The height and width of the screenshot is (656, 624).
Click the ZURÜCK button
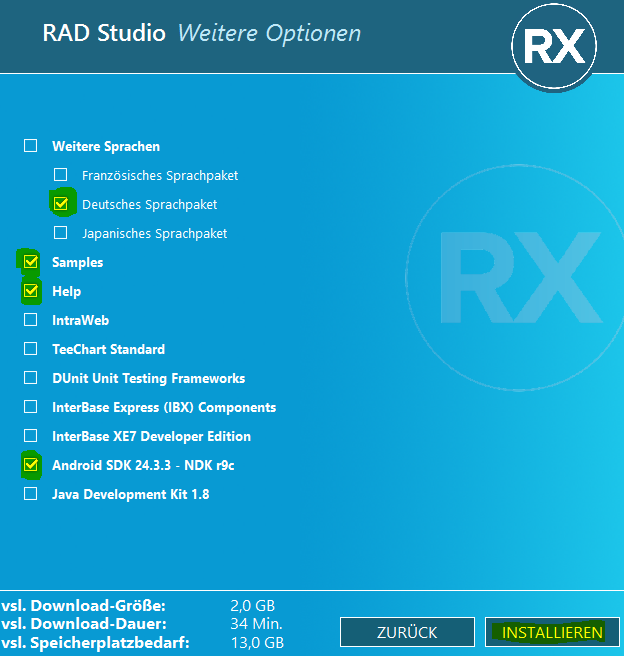click(407, 632)
